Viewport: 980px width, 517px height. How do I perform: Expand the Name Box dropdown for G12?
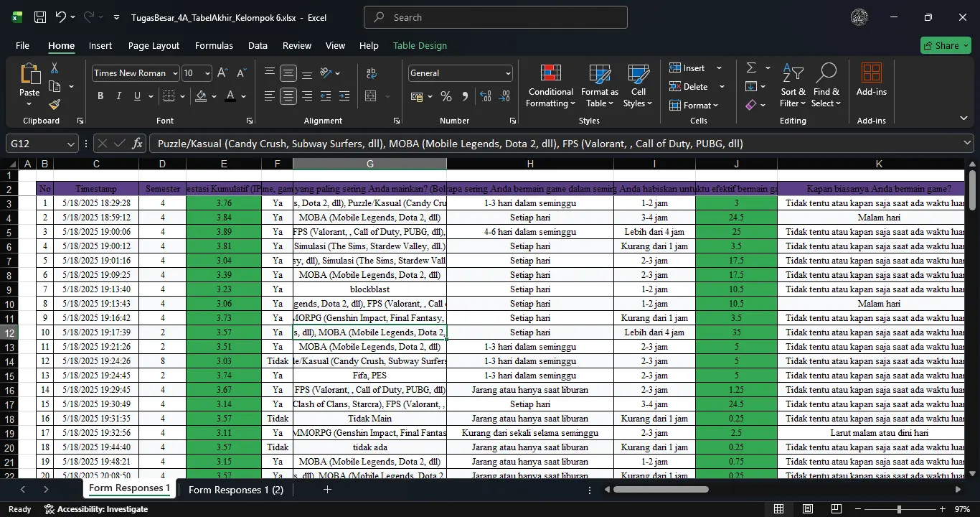pos(70,144)
